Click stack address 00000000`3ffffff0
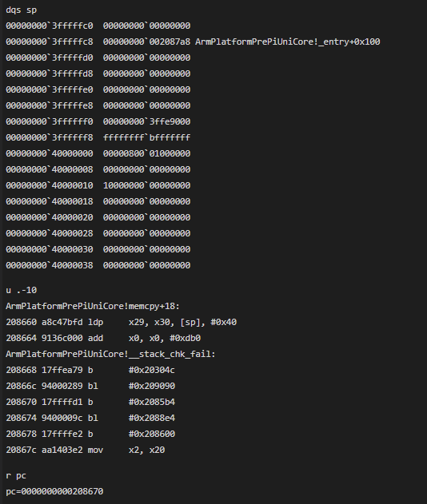The image size is (427, 504). coord(50,122)
